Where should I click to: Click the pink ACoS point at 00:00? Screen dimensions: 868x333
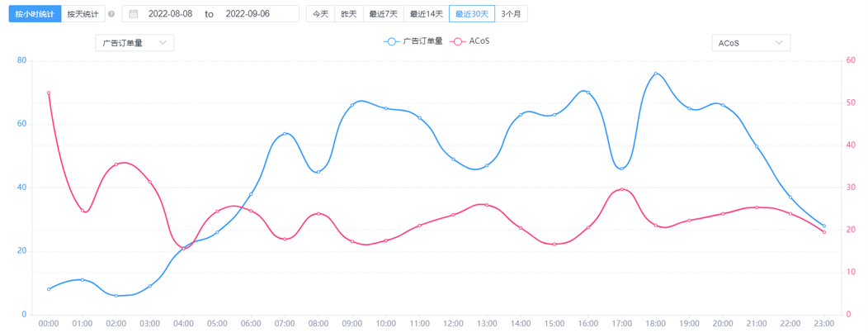pos(49,93)
